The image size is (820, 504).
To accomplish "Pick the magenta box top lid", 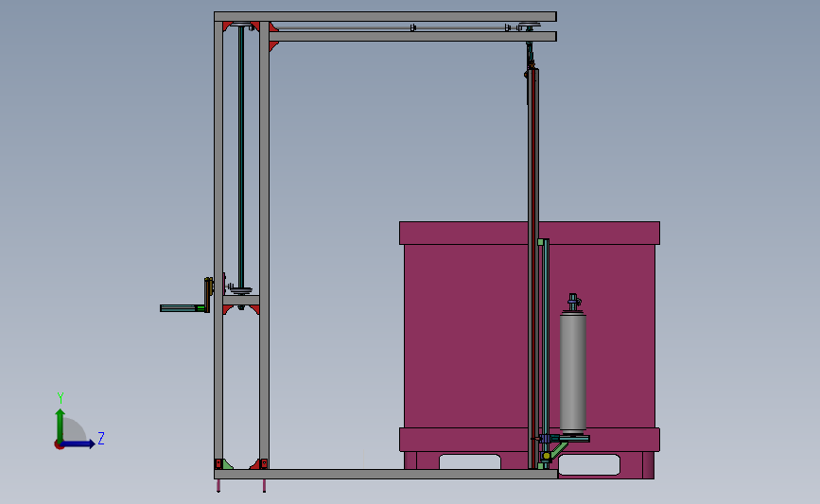I will (x=530, y=234).
